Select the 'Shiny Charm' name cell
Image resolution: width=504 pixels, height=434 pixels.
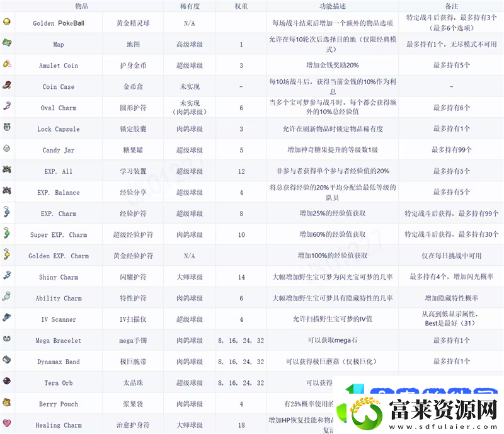click(x=59, y=277)
